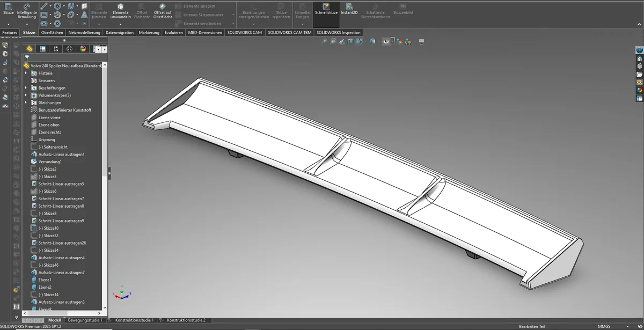Click edit appearance icon in view toolbar

pyautogui.click(x=400, y=41)
